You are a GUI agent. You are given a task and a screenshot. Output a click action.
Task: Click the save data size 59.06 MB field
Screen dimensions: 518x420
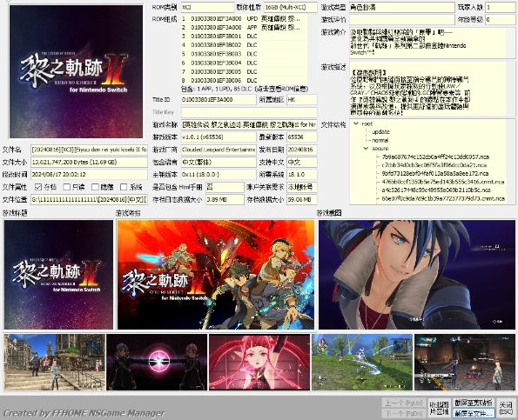coord(301,199)
